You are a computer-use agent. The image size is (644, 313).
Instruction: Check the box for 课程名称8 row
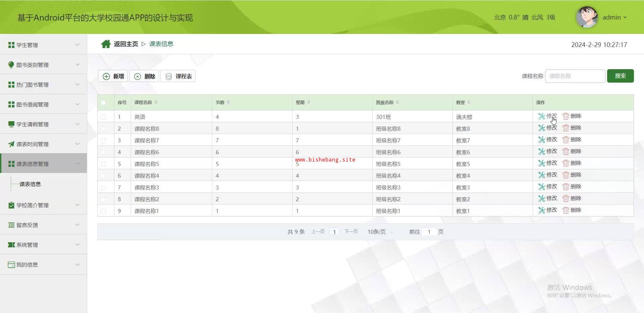[x=103, y=129]
